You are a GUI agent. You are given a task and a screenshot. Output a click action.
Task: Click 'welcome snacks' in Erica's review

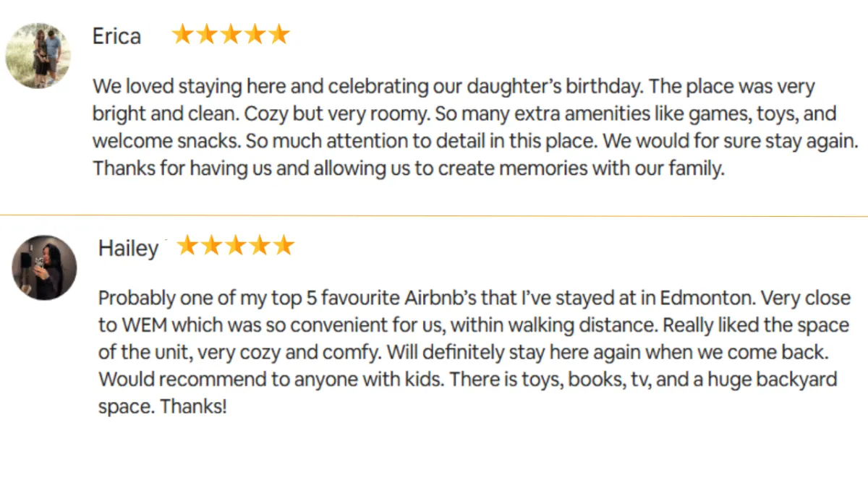coord(166,141)
